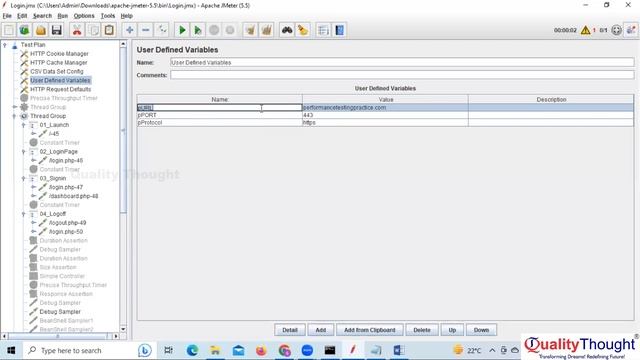Viewport: 640px width, 360px height.
Task: Click Start no pauses icon
Action: tap(198, 30)
